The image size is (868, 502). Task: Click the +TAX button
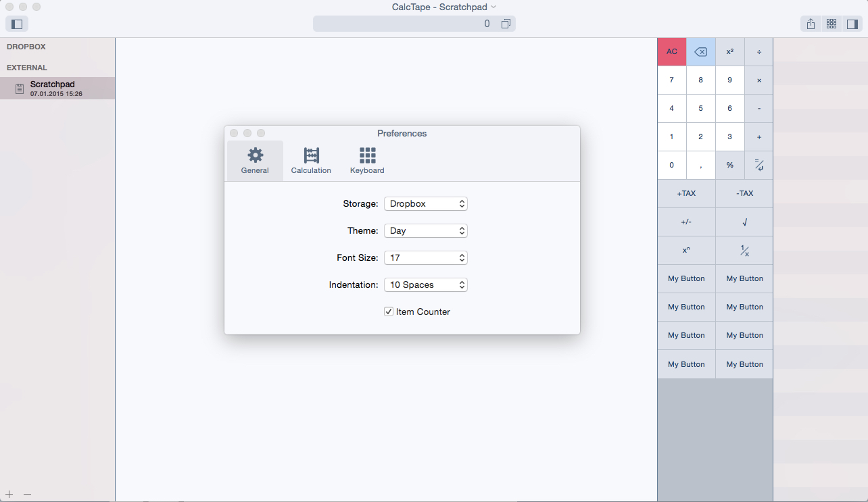coord(686,193)
